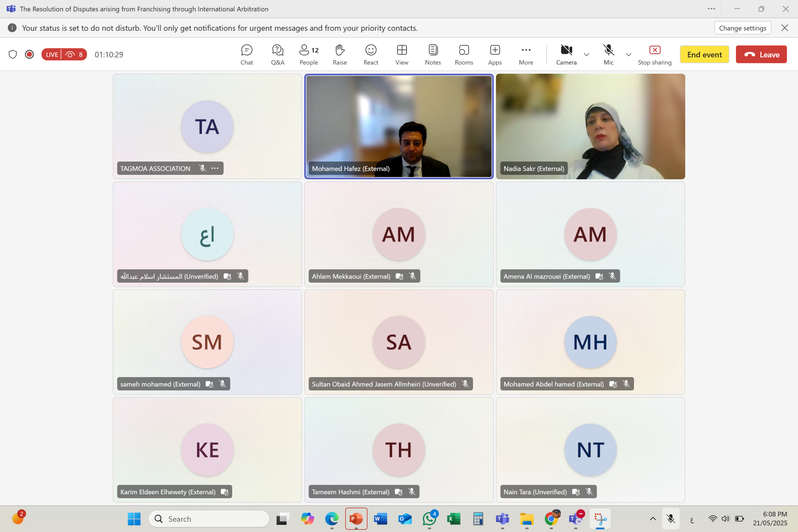Show the People participant list
The width and height of the screenshot is (798, 532).
(x=308, y=54)
